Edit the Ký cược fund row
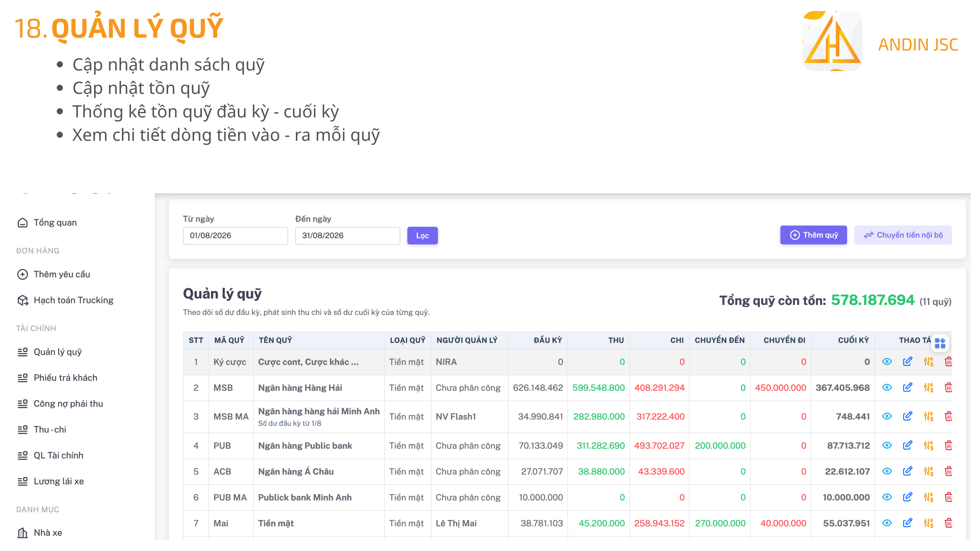Screen dimensions: 980x551 pyautogui.click(x=907, y=362)
